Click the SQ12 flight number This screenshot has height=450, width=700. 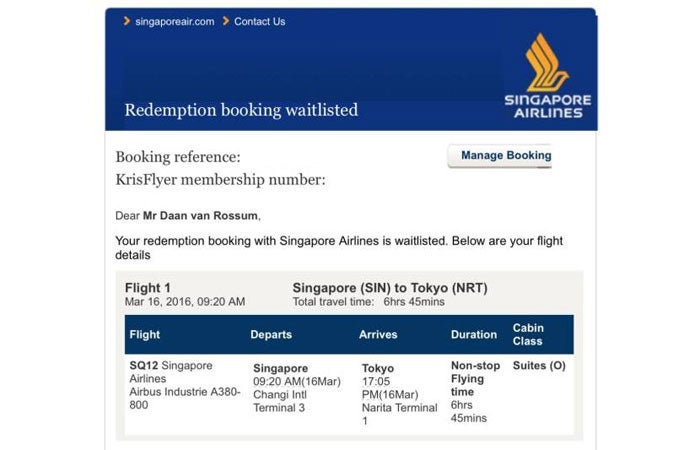point(144,366)
